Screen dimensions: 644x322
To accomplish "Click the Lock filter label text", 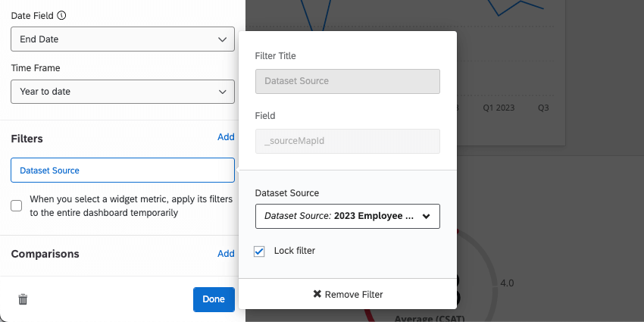I will (x=294, y=251).
